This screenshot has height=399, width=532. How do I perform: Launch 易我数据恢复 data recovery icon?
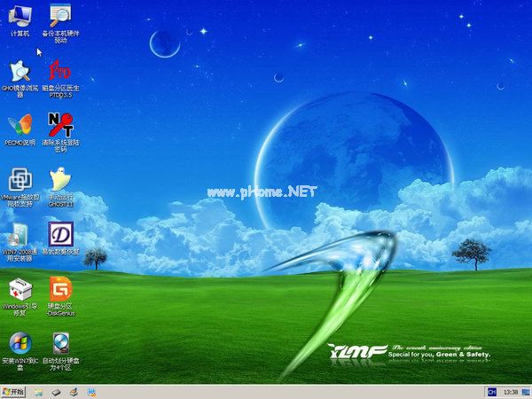60,235
